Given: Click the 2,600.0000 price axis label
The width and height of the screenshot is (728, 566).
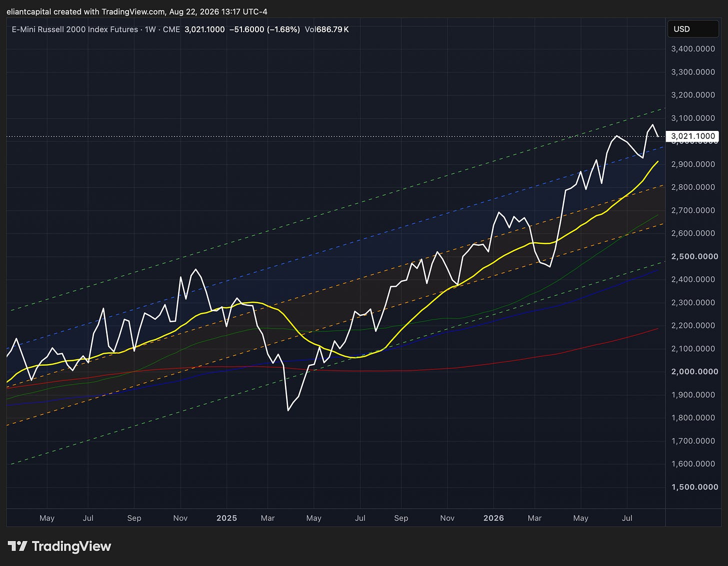Looking at the screenshot, I should (x=693, y=233).
